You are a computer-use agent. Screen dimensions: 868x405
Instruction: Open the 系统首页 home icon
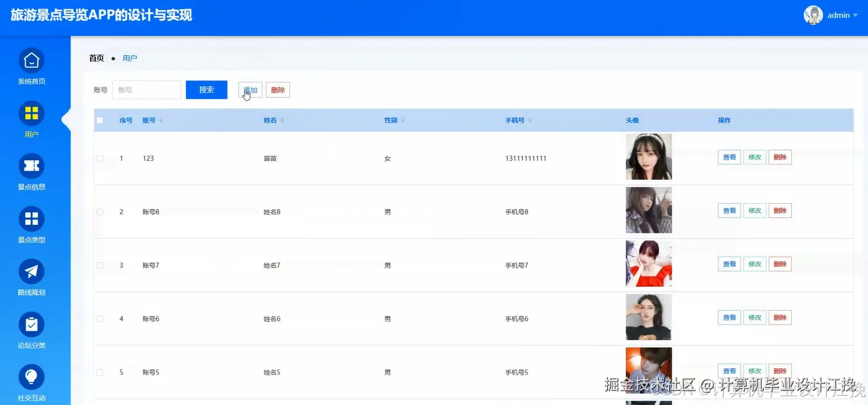[31, 60]
